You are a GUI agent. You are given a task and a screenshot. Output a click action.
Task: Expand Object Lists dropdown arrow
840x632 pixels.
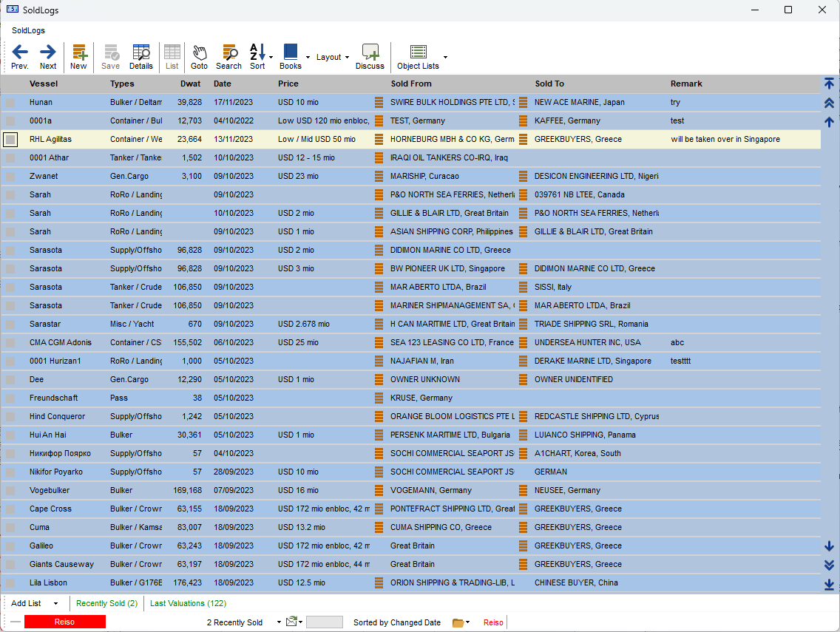point(445,58)
